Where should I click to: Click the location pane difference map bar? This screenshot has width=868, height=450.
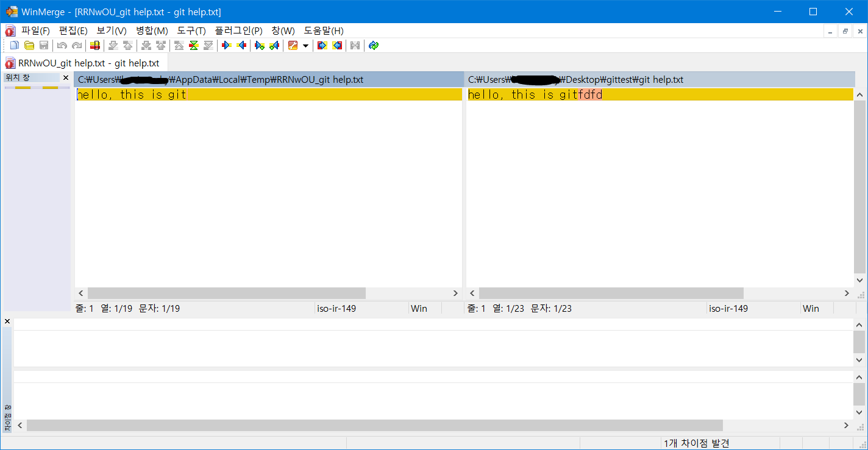click(37, 88)
